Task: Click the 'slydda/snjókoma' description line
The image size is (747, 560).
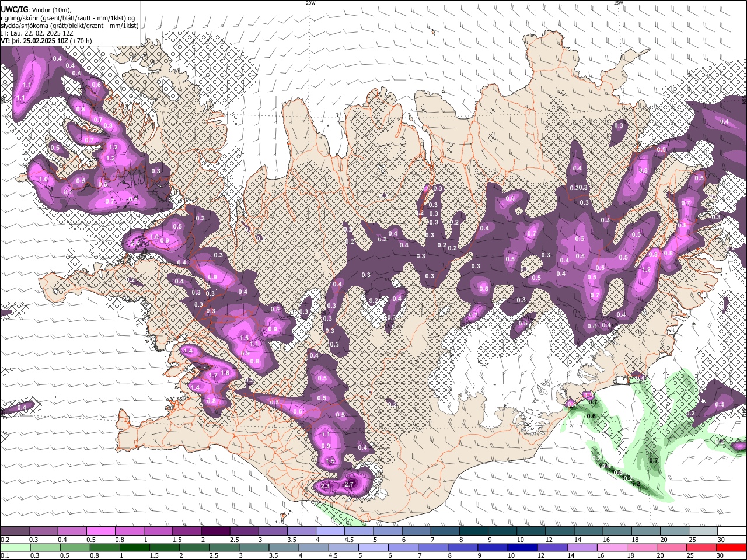Action: [x=69, y=26]
